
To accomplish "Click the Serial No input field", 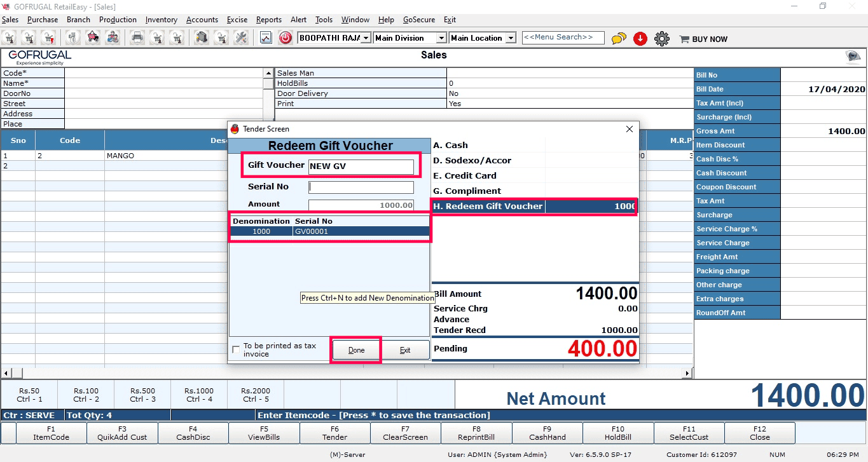I will [x=361, y=187].
